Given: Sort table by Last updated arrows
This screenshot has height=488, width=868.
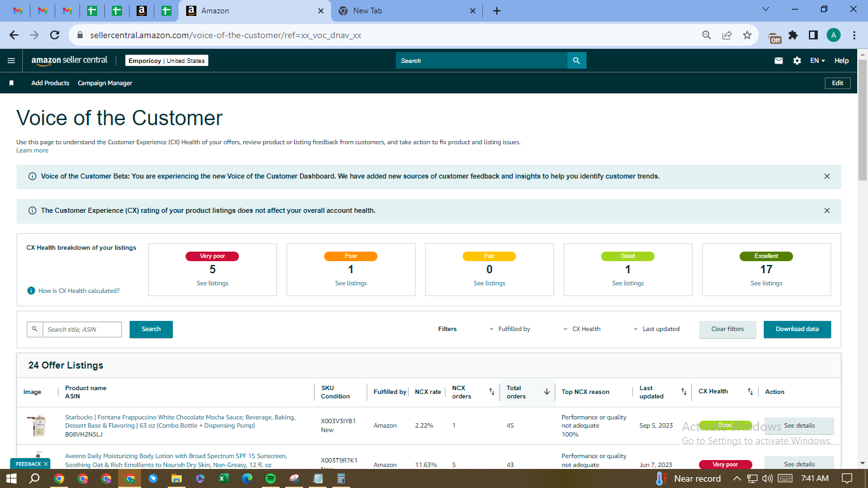Looking at the screenshot, I should click(684, 392).
